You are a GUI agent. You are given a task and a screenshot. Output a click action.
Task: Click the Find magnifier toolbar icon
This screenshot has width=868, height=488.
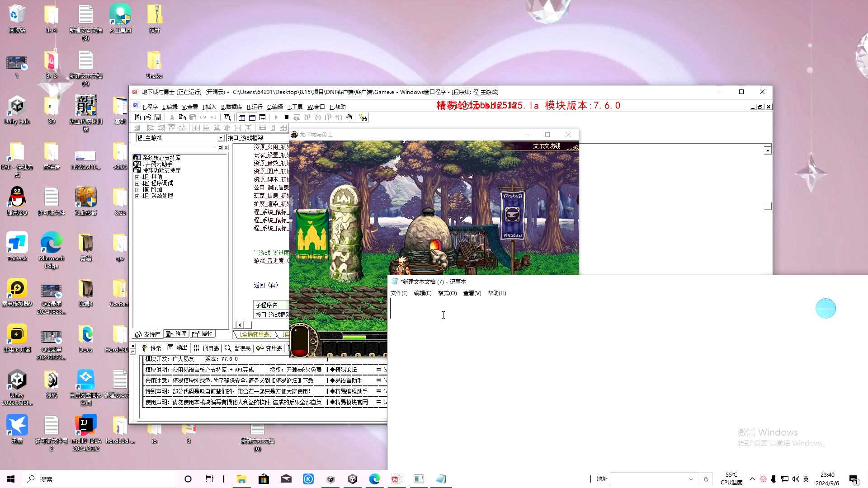pyautogui.click(x=227, y=117)
